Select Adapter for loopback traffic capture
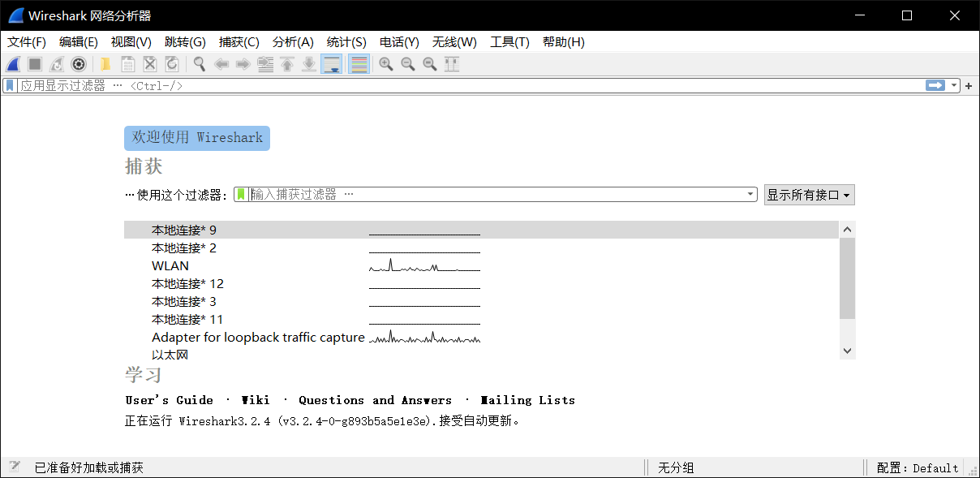The image size is (980, 478). tap(481, 338)
